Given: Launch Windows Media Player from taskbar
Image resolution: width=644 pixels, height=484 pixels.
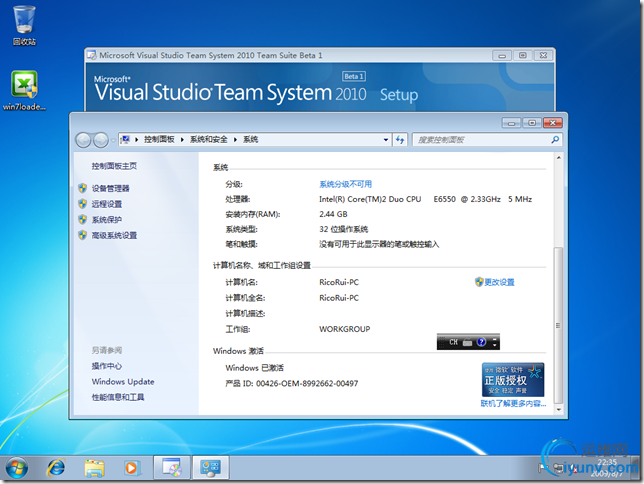Looking at the screenshot, I should coord(131,468).
